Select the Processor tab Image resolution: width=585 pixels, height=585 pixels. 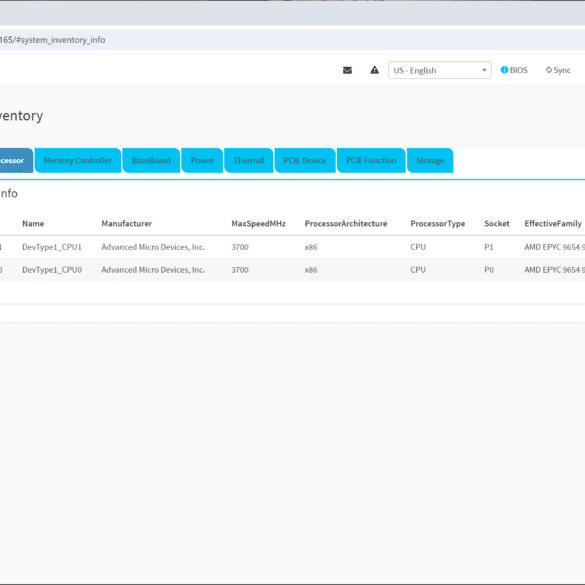click(15, 160)
